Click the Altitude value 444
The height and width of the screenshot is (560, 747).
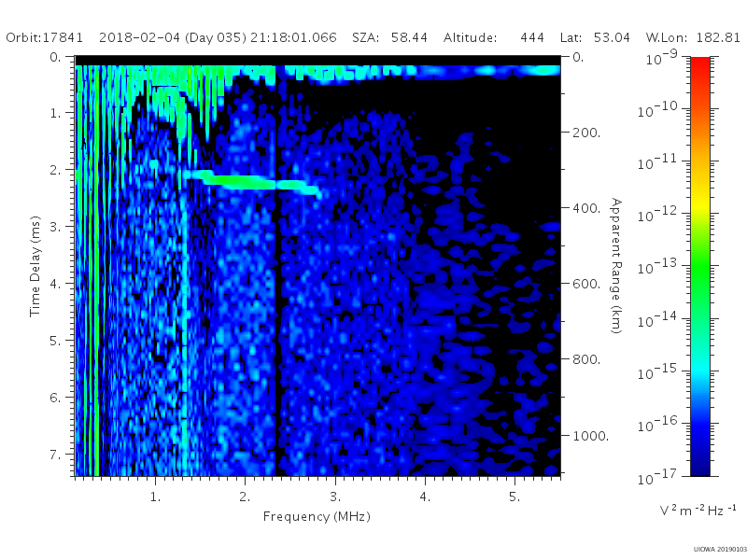(532, 37)
